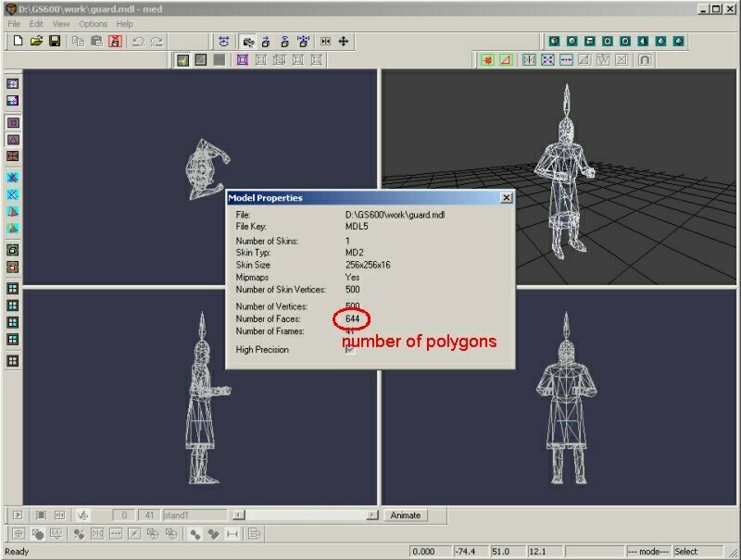Select the four-arrow Move tool

point(344,41)
